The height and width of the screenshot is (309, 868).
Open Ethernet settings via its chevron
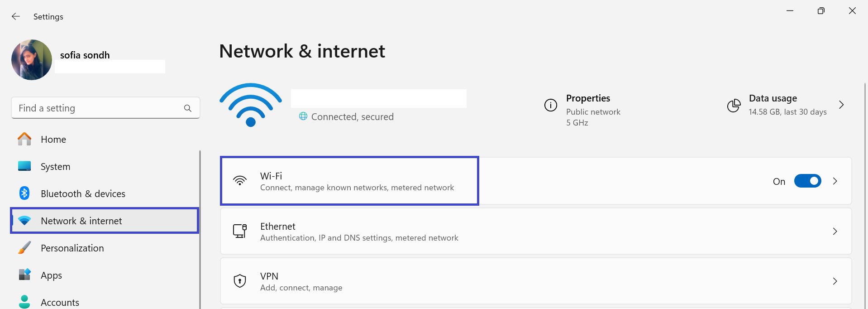point(835,232)
